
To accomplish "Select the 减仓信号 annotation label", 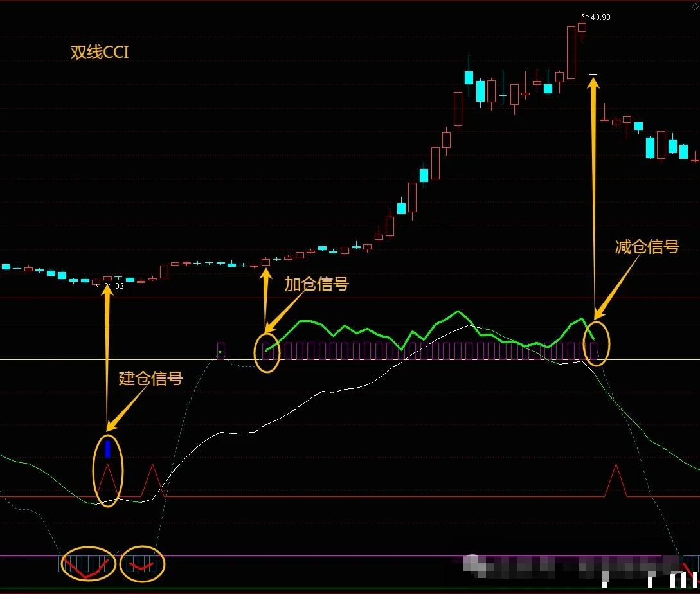I will click(x=647, y=246).
